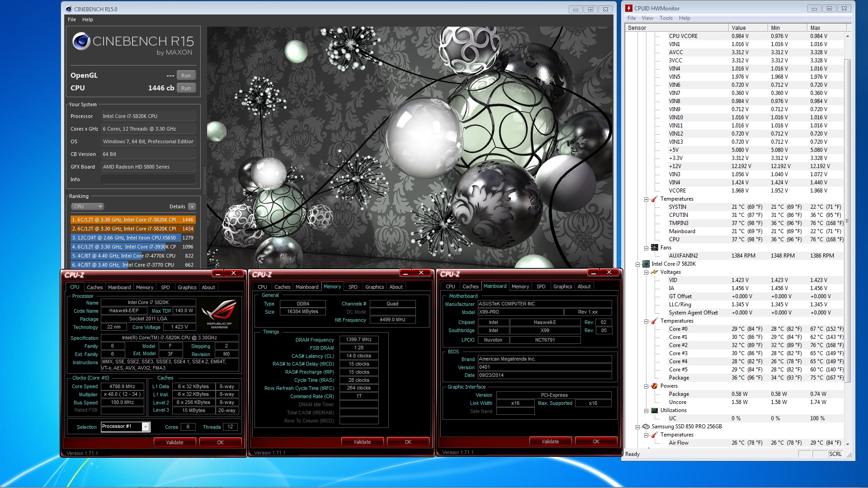This screenshot has height=488, width=868.
Task: Open the About tab in leftmost CPU-Z window
Action: (208, 287)
